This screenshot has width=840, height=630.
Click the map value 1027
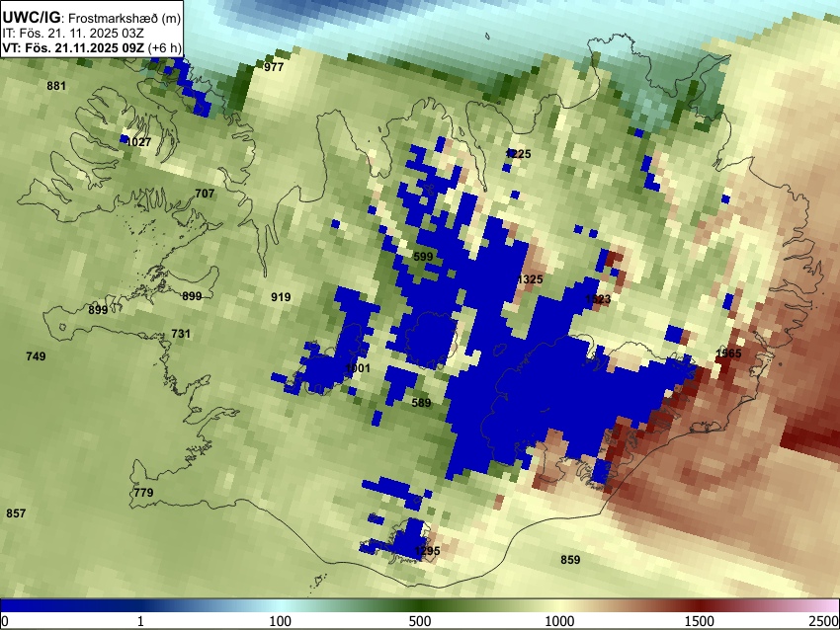pos(138,142)
